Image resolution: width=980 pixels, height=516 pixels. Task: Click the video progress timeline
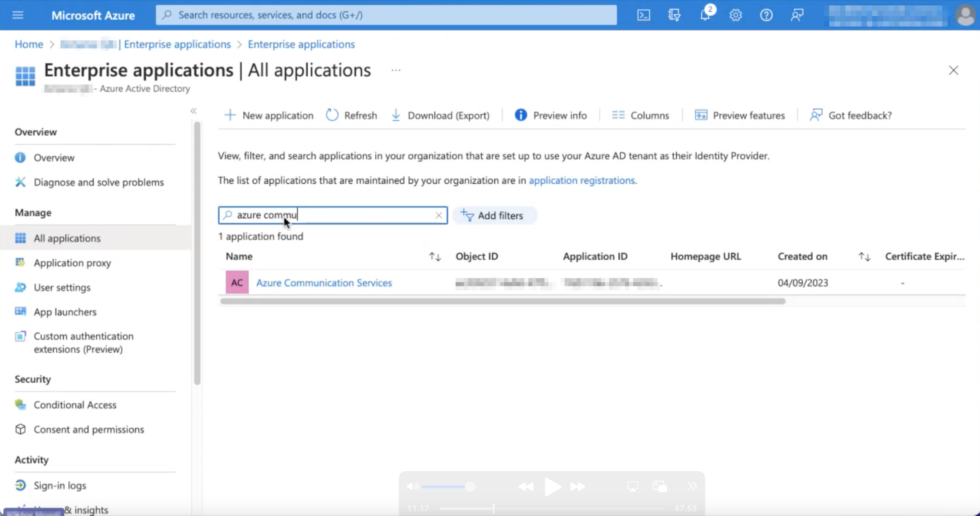pyautogui.click(x=552, y=508)
